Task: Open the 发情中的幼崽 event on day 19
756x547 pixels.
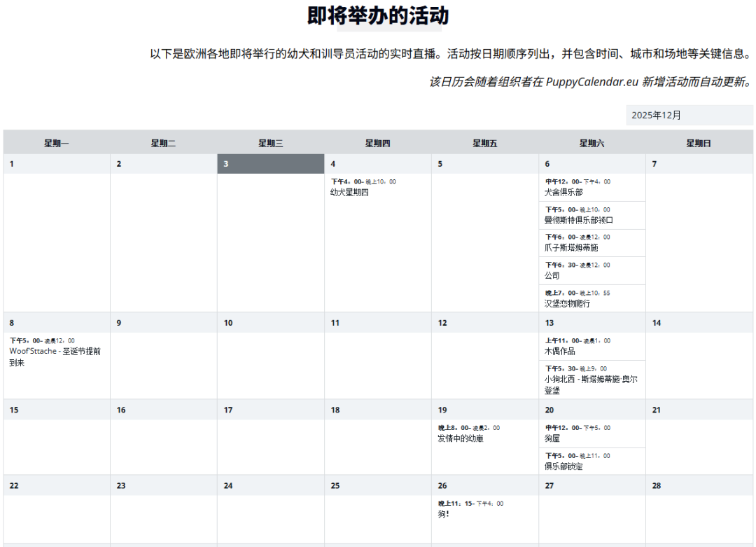Action: tap(461, 439)
